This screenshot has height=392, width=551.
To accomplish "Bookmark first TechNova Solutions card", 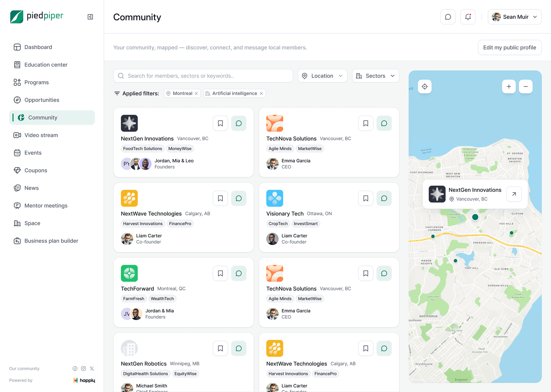I will pos(366,123).
